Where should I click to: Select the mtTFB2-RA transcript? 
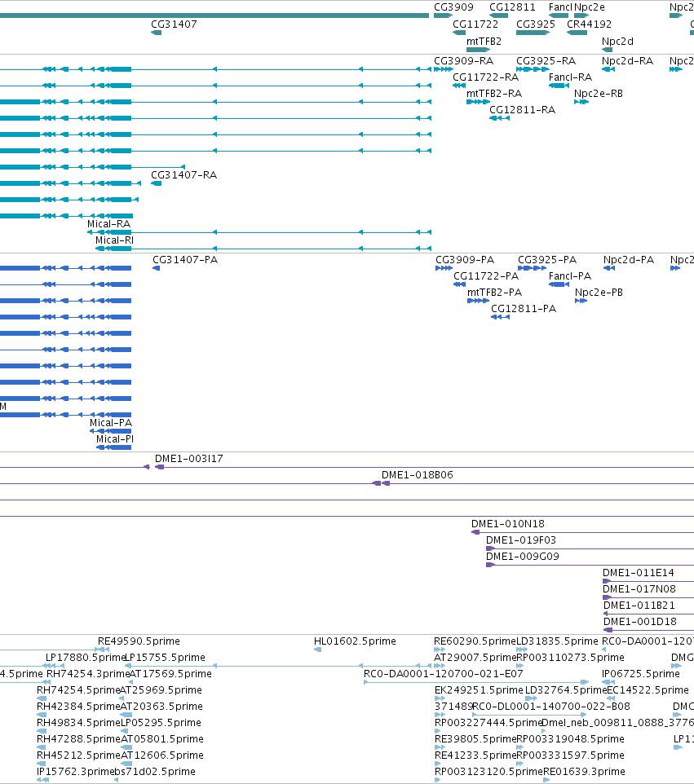tap(478, 102)
